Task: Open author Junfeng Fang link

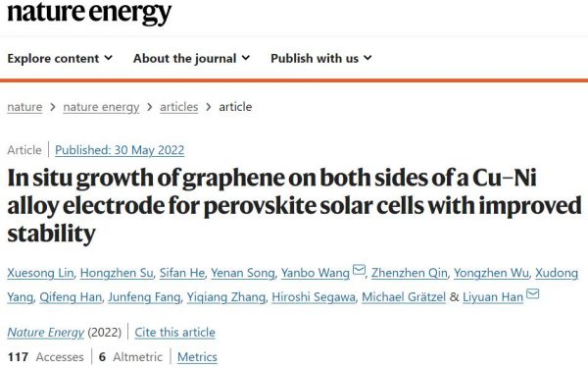Action: pyautogui.click(x=144, y=297)
